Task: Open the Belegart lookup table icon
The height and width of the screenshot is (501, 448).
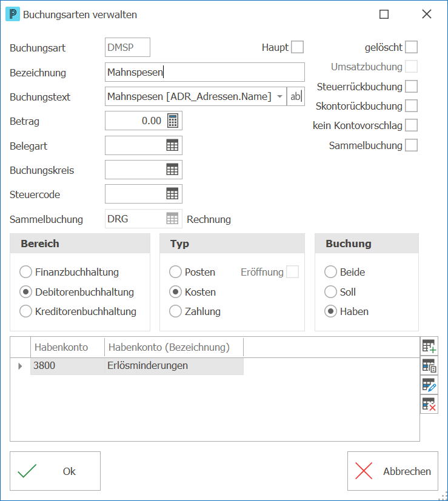Action: (172, 145)
